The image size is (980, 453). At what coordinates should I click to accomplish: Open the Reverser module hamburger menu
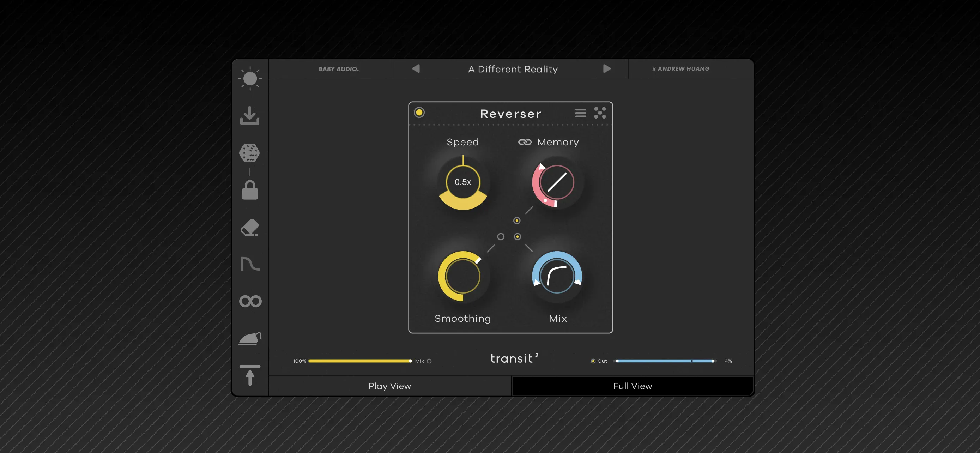(x=580, y=113)
